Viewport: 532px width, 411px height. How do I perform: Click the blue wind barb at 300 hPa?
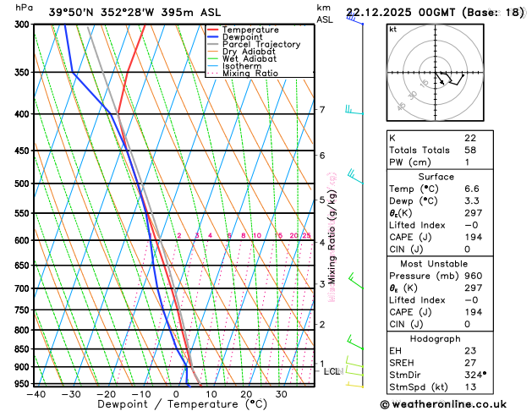coord(354,18)
